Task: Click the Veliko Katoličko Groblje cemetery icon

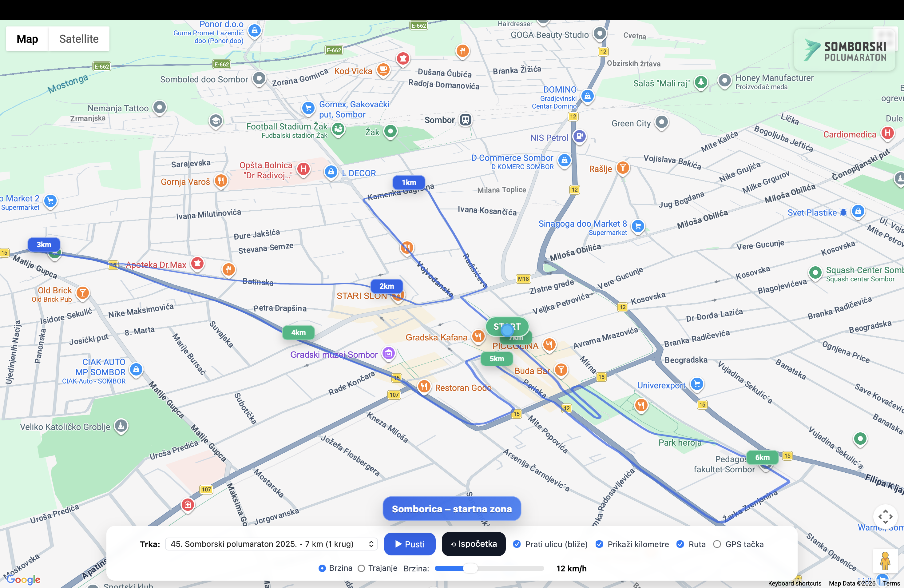Action: pyautogui.click(x=121, y=426)
